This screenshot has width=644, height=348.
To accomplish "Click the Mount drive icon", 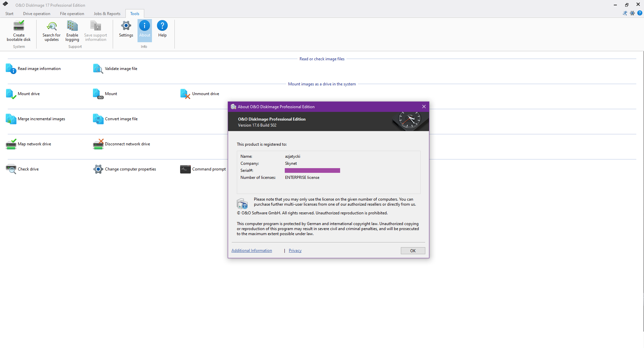I will (x=11, y=94).
